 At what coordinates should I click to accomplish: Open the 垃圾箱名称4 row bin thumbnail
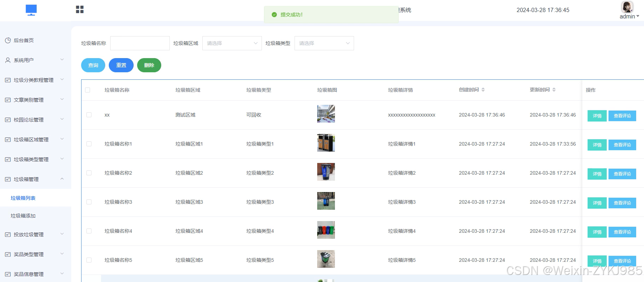326,230
